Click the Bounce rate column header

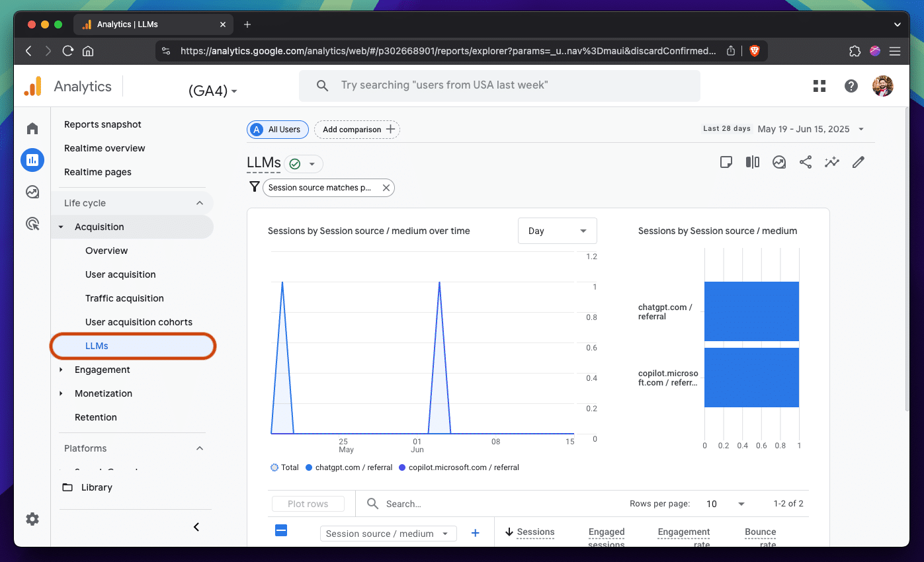point(761,537)
